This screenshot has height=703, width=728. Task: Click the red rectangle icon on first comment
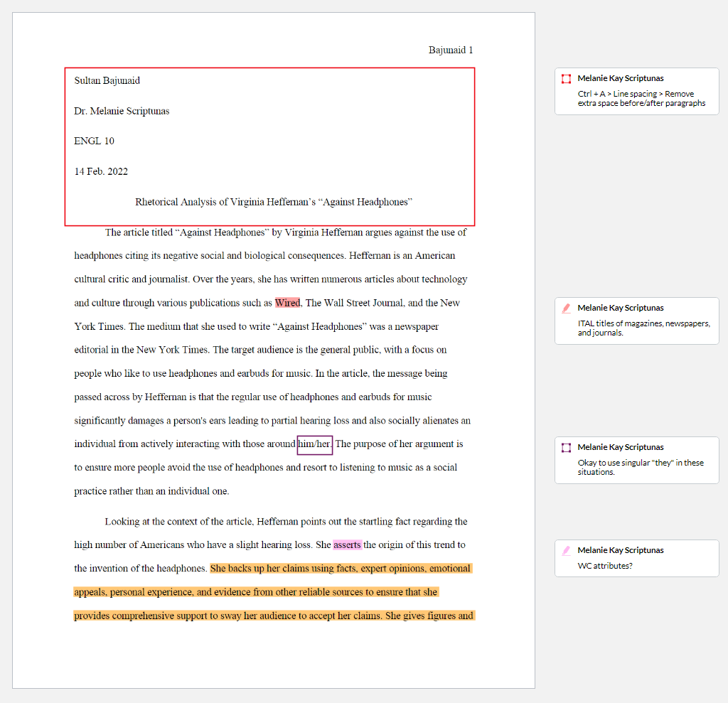[x=566, y=79]
